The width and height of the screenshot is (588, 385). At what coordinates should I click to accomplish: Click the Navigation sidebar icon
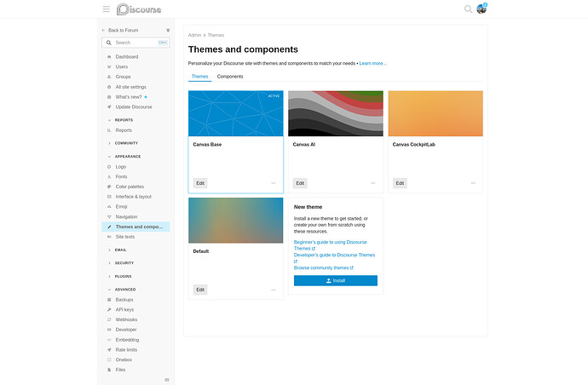(109, 217)
